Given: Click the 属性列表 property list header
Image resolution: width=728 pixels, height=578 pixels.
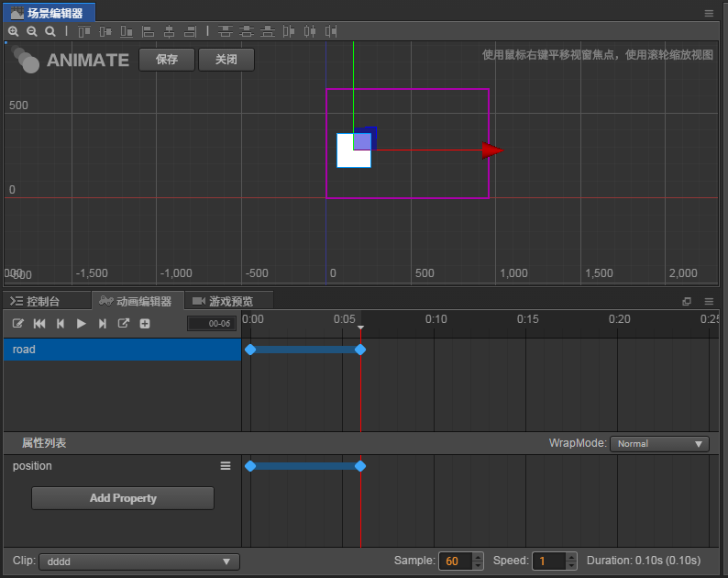Looking at the screenshot, I should coord(44,443).
